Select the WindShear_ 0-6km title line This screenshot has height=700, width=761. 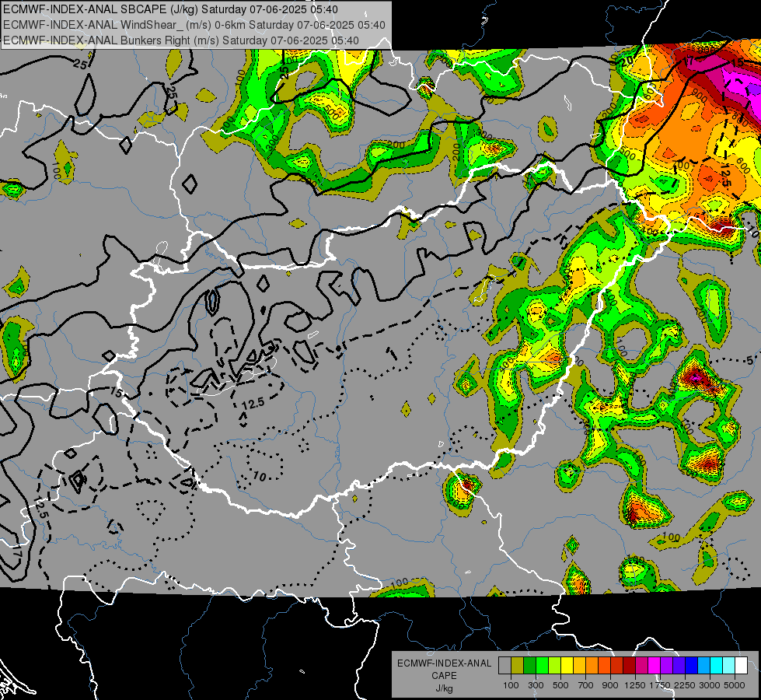(194, 25)
